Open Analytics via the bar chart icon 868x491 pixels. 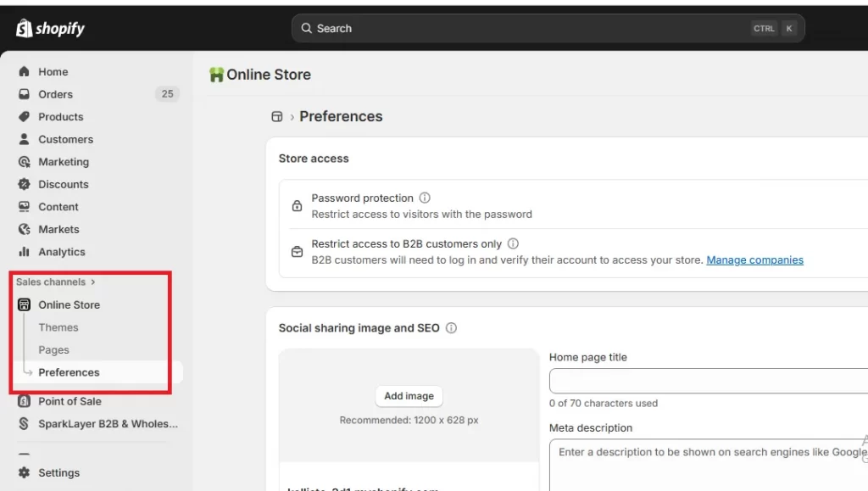pos(25,252)
